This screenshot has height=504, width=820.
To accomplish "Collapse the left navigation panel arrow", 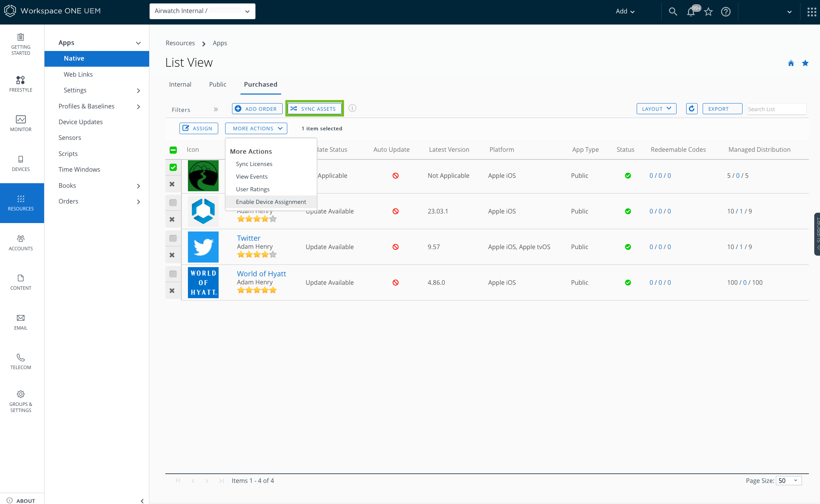I will click(x=142, y=501).
